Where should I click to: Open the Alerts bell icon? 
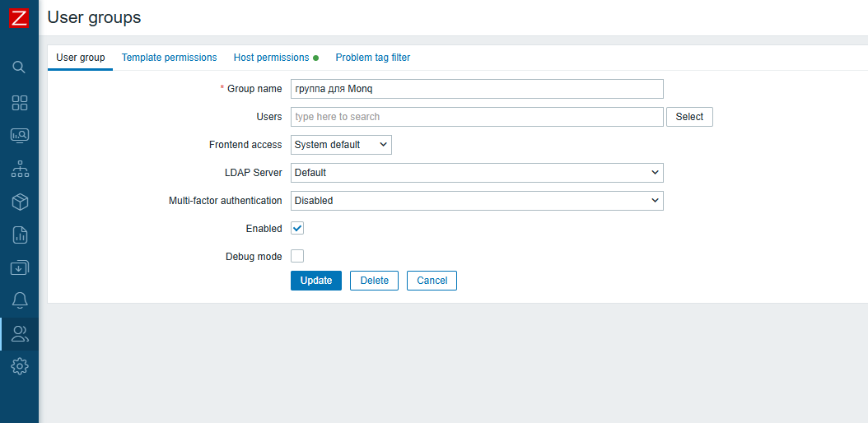tap(19, 300)
